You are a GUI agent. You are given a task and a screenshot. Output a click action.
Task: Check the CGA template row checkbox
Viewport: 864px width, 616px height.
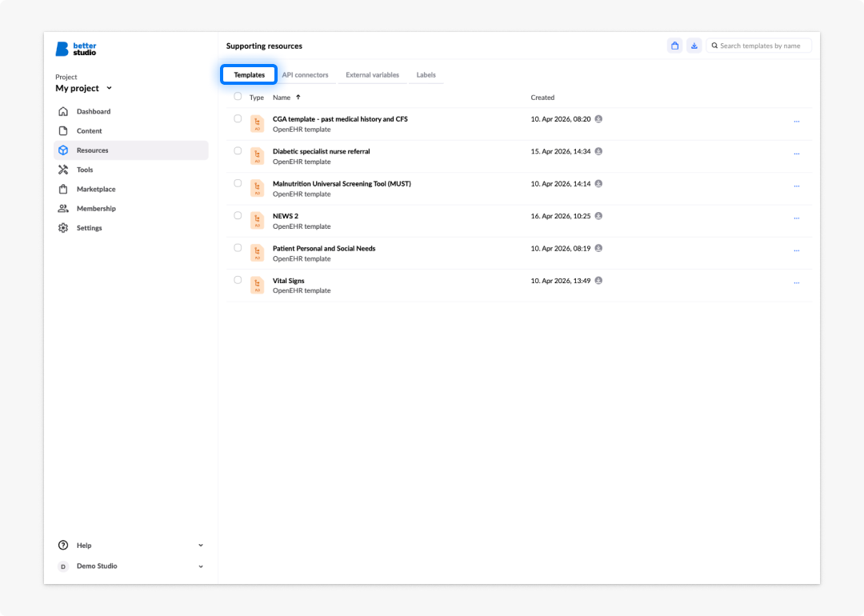pos(238,119)
